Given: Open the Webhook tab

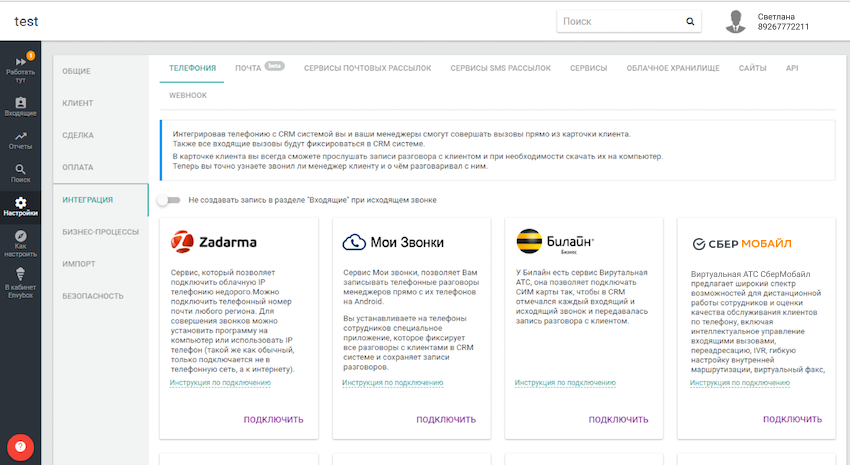Looking at the screenshot, I should (x=188, y=96).
